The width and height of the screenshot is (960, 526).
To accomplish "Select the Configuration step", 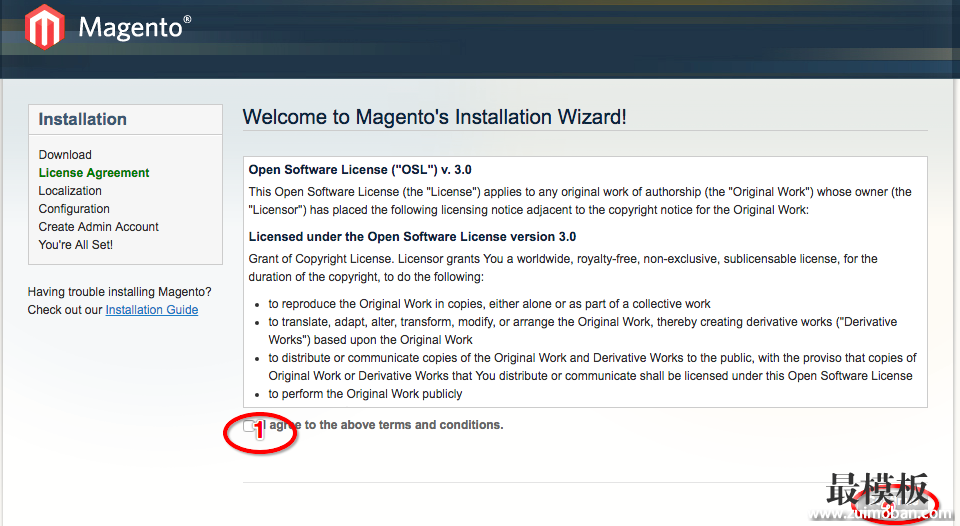I will pos(74,209).
